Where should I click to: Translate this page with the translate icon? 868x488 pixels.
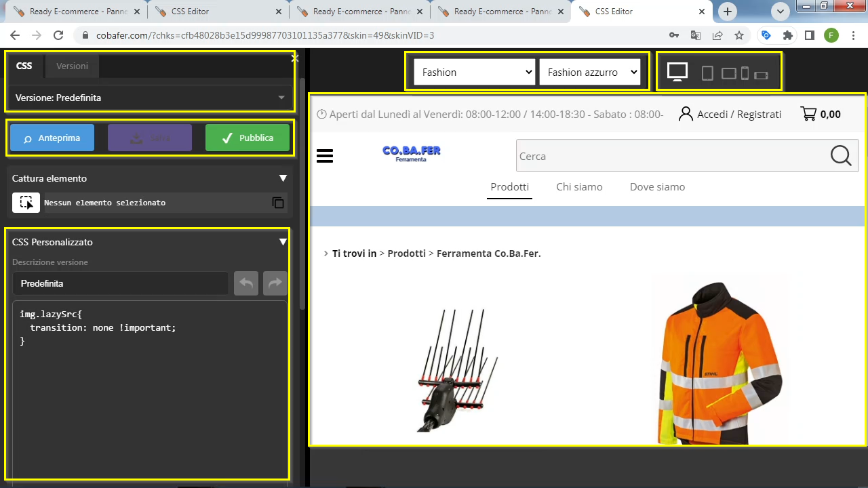[696, 35]
